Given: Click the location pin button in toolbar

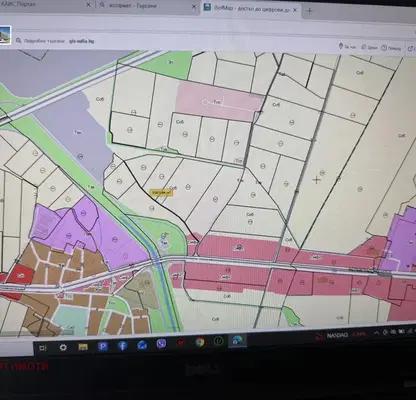Looking at the screenshot, I should [347, 46].
